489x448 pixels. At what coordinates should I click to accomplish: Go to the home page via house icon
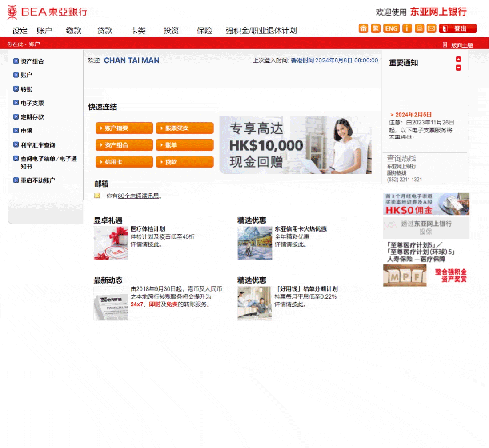click(363, 29)
